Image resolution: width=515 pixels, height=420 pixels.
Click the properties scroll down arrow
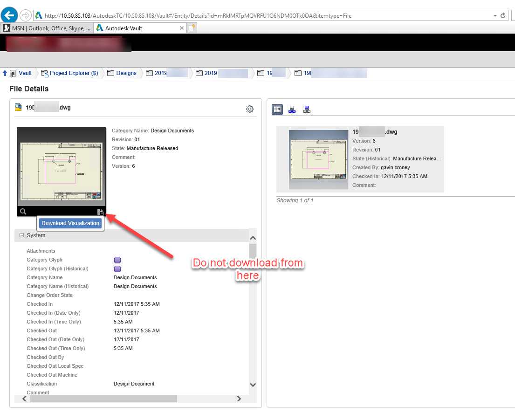pyautogui.click(x=253, y=385)
